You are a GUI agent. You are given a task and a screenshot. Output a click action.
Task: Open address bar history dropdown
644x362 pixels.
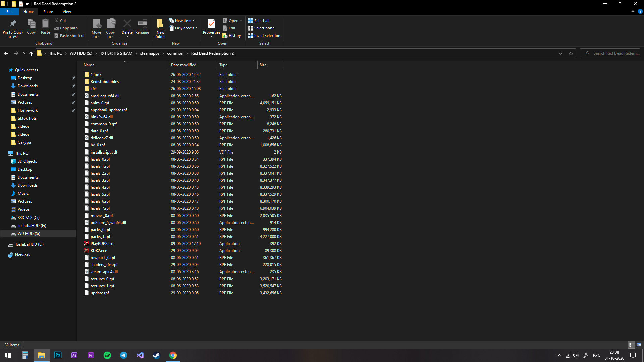point(560,53)
